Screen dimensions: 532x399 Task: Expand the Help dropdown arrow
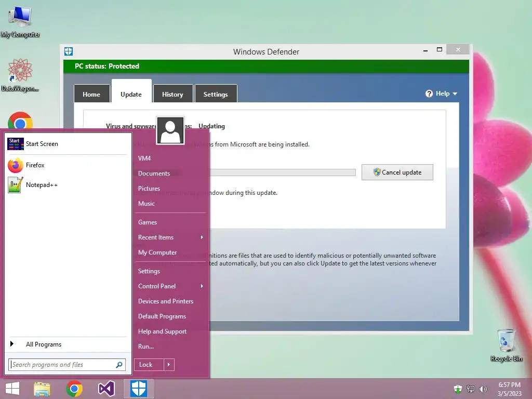[455, 94]
